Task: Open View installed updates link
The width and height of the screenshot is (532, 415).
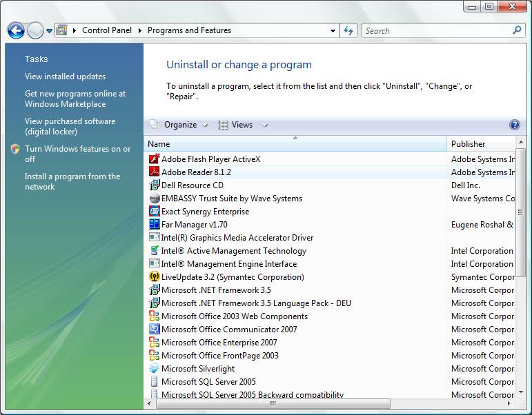Action: coord(65,77)
